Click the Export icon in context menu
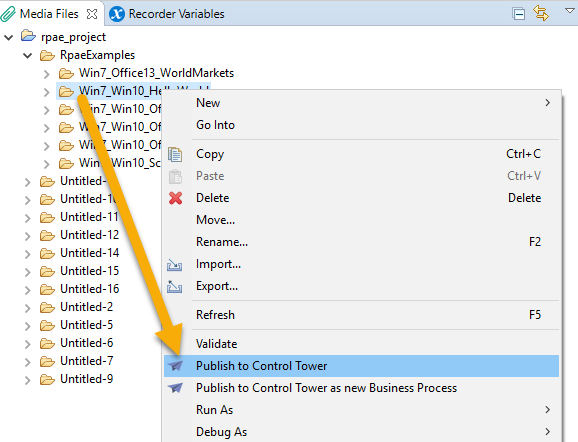 (174, 286)
